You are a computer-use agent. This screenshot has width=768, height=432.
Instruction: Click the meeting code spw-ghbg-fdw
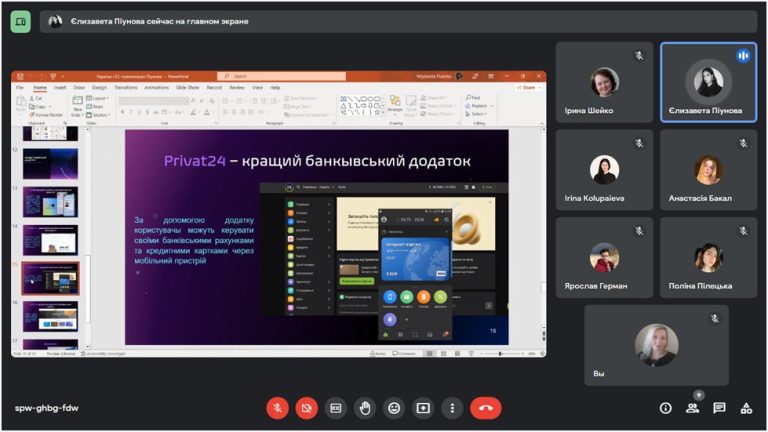point(47,408)
